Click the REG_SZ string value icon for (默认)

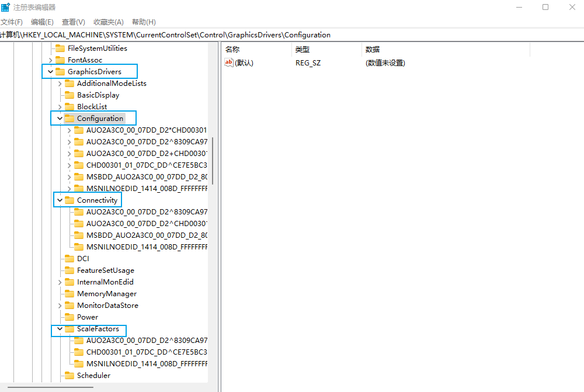point(229,63)
